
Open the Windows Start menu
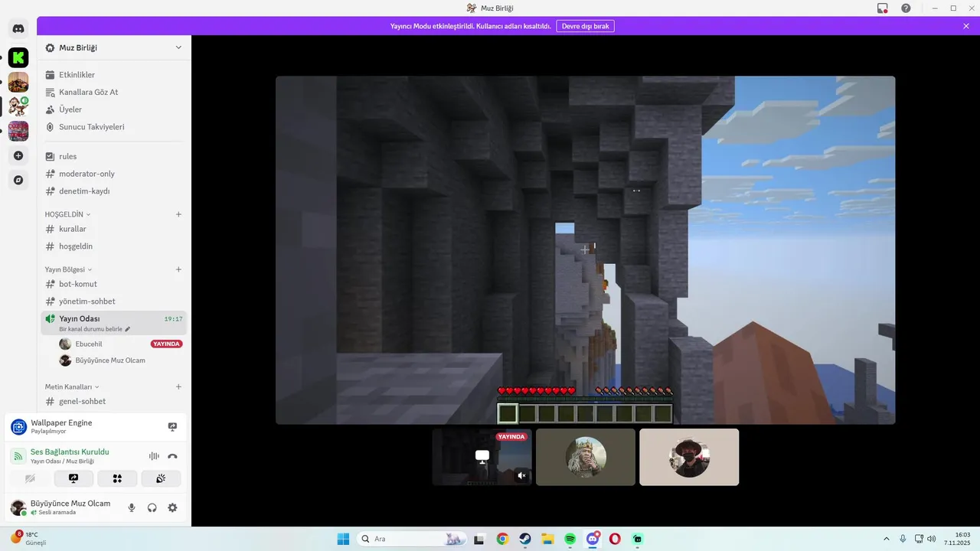pyautogui.click(x=343, y=539)
